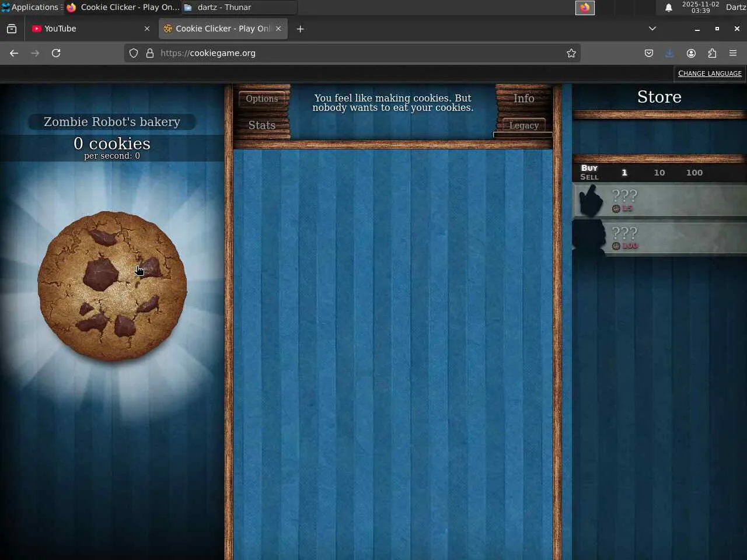The width and height of the screenshot is (747, 560).
Task: Buy the first ??? item costing 15
Action: click(660, 201)
